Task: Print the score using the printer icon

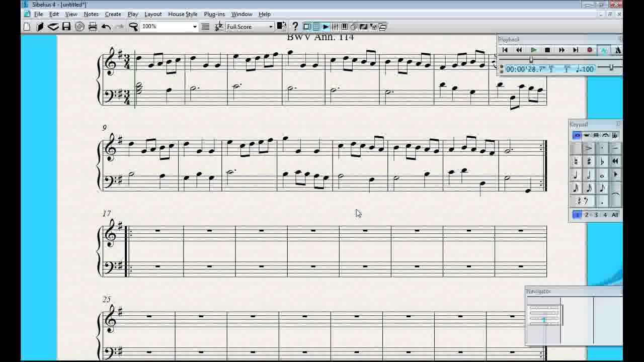Action: [x=93, y=27]
